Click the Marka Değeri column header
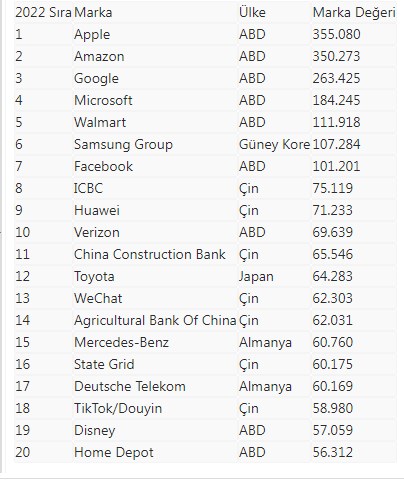This screenshot has height=480, width=404. click(354, 13)
